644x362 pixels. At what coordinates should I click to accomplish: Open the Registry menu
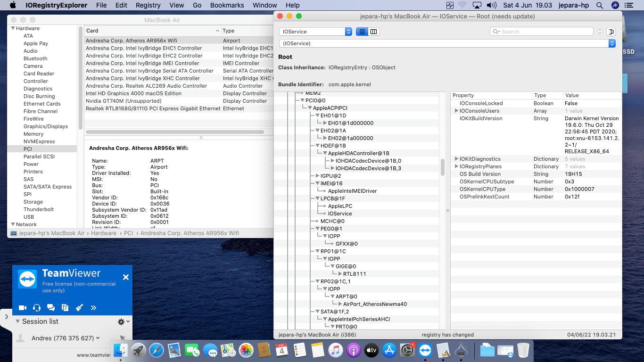[x=148, y=5]
